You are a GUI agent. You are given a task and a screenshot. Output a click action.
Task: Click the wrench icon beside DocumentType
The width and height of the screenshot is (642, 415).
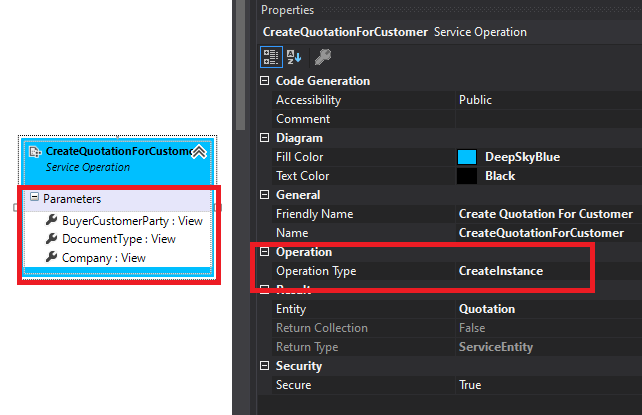pos(51,239)
